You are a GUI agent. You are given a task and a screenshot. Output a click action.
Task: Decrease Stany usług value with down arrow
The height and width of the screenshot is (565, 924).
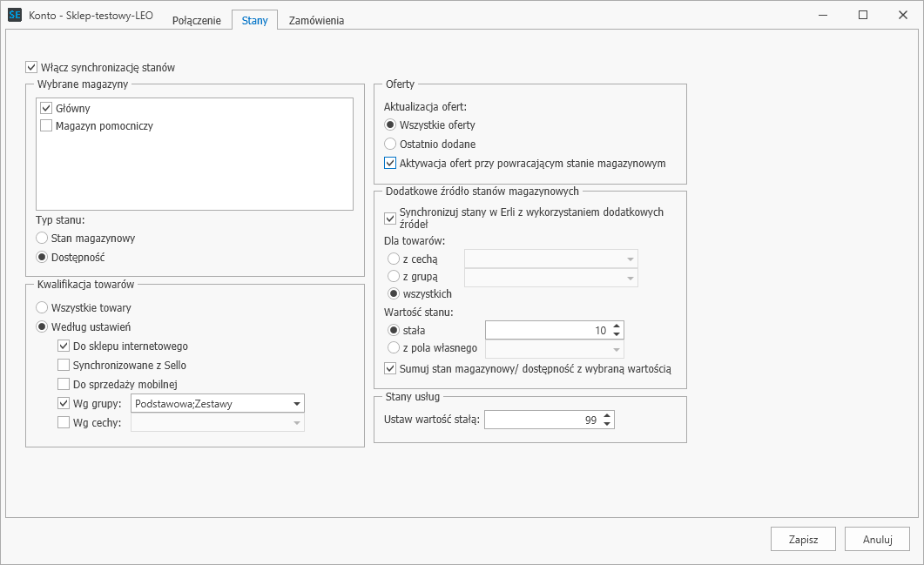[x=607, y=424]
